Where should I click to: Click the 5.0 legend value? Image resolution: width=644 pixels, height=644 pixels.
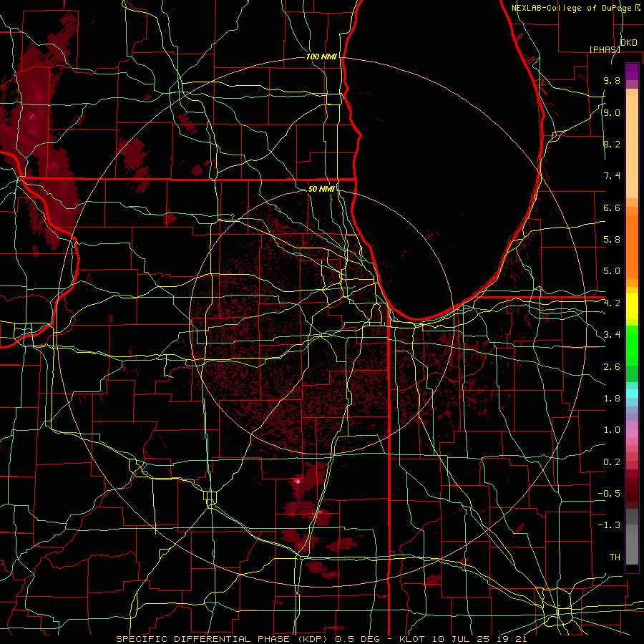click(x=612, y=271)
